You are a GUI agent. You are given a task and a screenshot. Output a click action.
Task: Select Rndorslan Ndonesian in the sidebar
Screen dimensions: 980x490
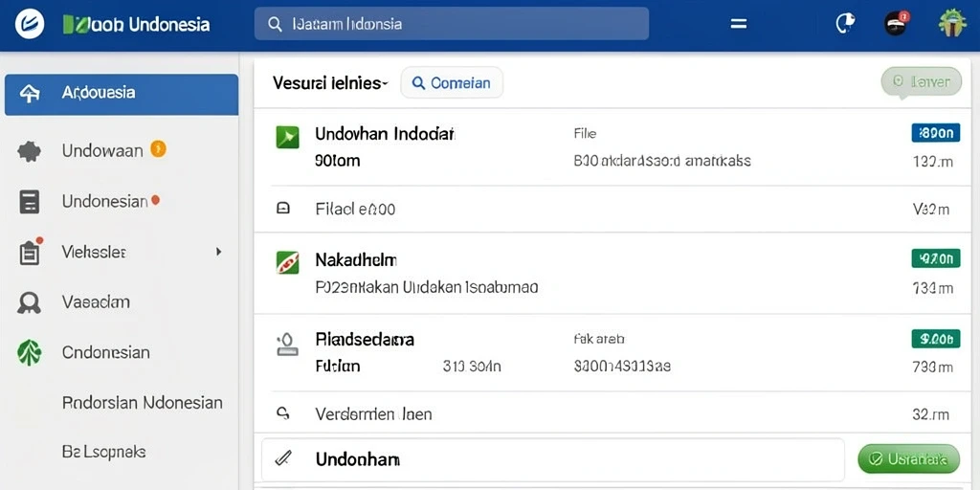coord(143,403)
